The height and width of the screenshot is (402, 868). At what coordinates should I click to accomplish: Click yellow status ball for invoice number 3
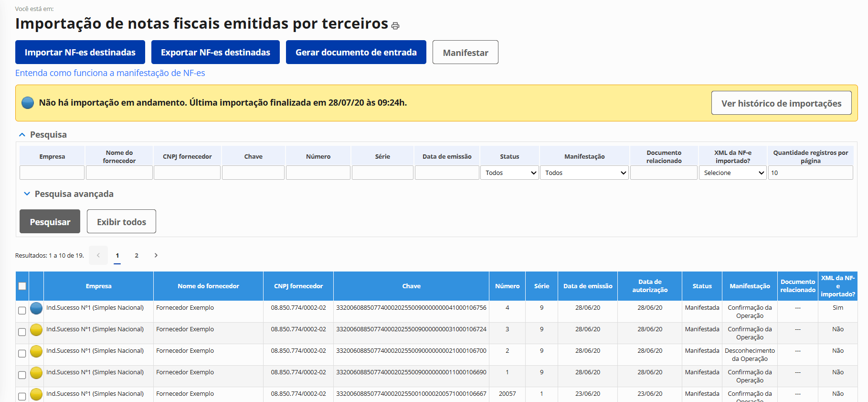pos(36,330)
